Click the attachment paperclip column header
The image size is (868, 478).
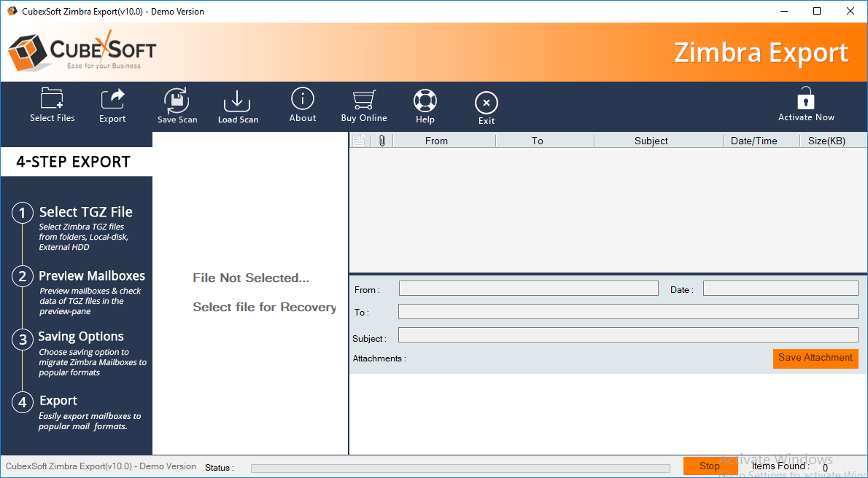click(381, 141)
